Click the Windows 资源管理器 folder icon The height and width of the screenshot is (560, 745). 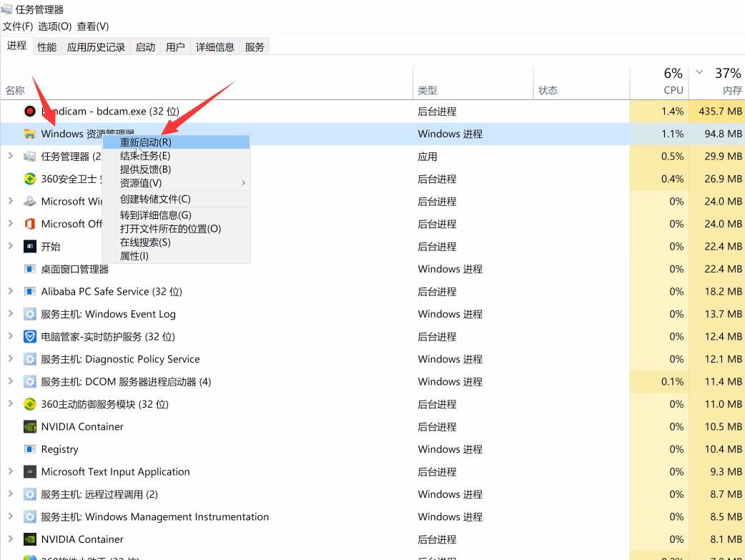click(30, 134)
